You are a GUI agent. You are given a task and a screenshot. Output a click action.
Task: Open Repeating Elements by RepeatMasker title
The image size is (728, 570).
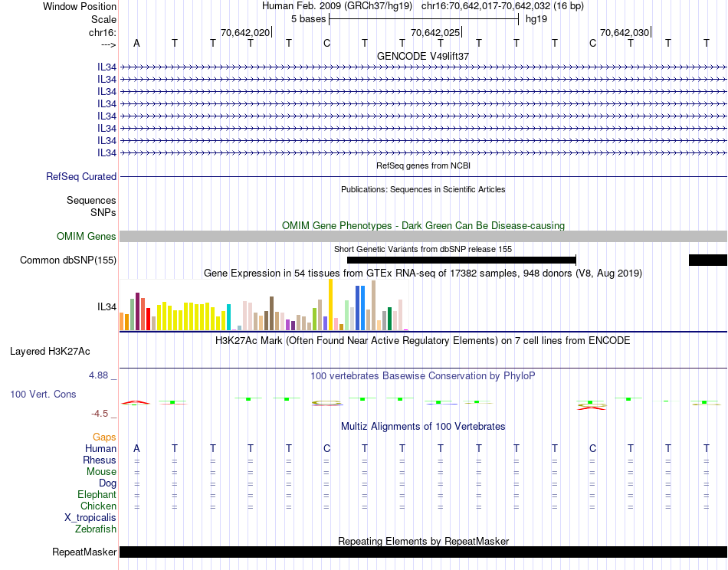click(423, 541)
